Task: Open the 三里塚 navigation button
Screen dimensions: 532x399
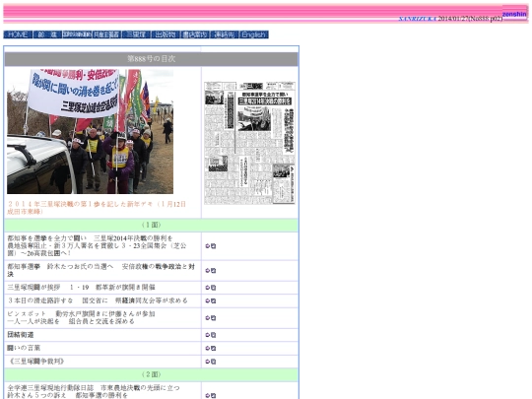Action: coord(136,34)
